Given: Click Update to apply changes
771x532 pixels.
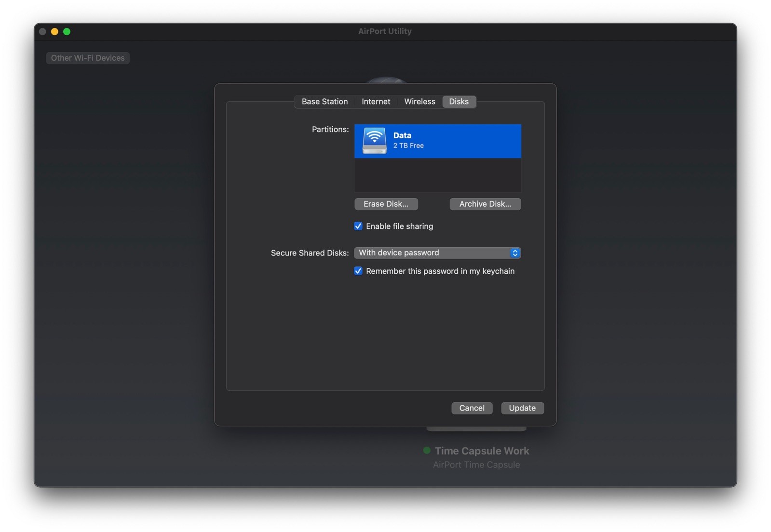Looking at the screenshot, I should coord(522,408).
